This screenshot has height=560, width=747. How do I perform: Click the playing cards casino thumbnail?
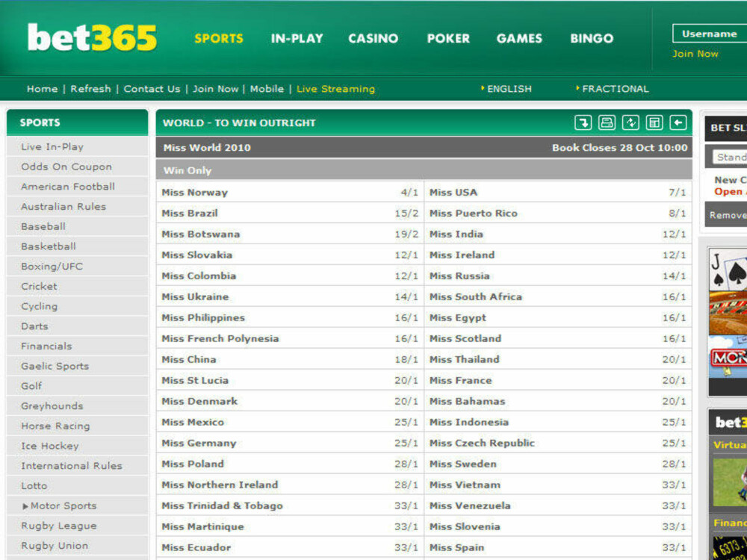(728, 269)
